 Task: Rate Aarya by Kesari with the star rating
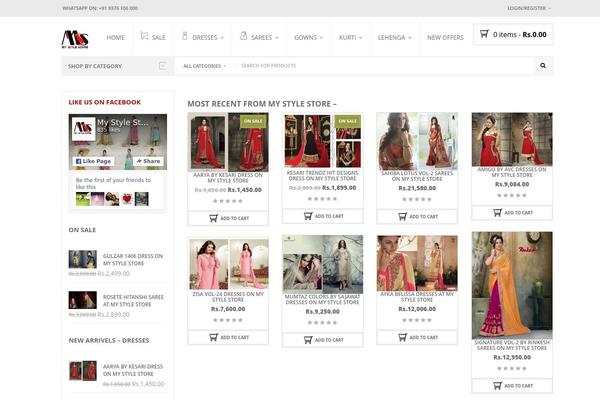[x=228, y=201]
